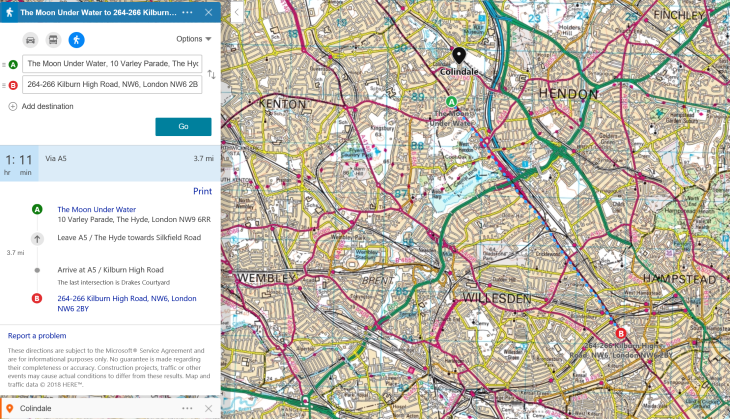Expand the Options dropdown
Viewport: 730px width, 419px height.
(193, 39)
